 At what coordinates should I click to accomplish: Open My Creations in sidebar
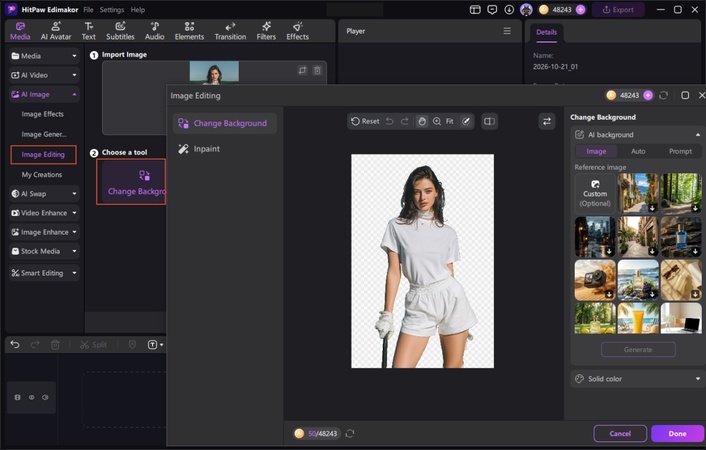click(x=42, y=175)
